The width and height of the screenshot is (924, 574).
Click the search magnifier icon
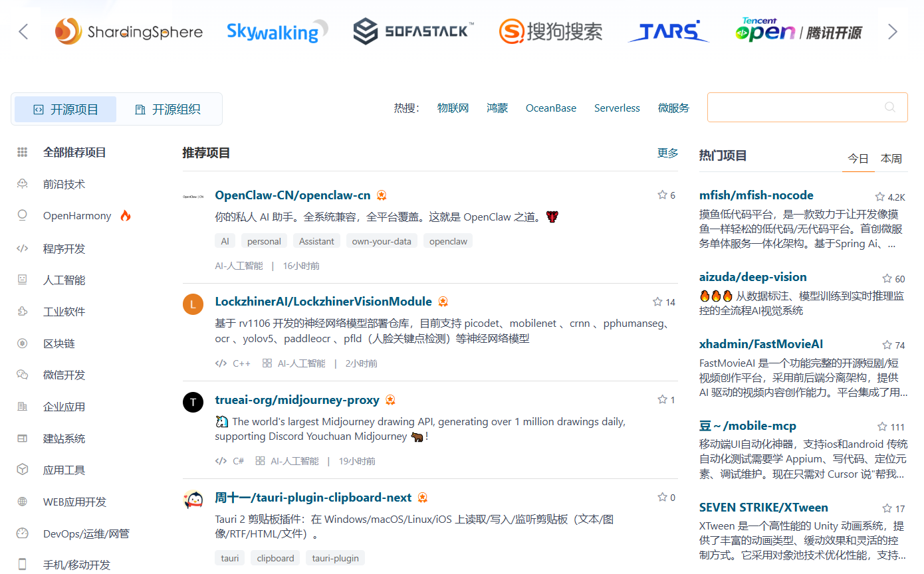point(890,107)
